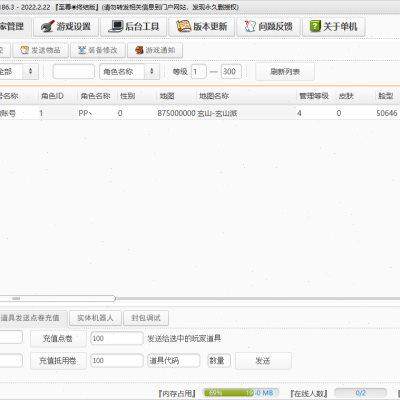Click the 充值抵用卷 button

[x=58, y=361]
